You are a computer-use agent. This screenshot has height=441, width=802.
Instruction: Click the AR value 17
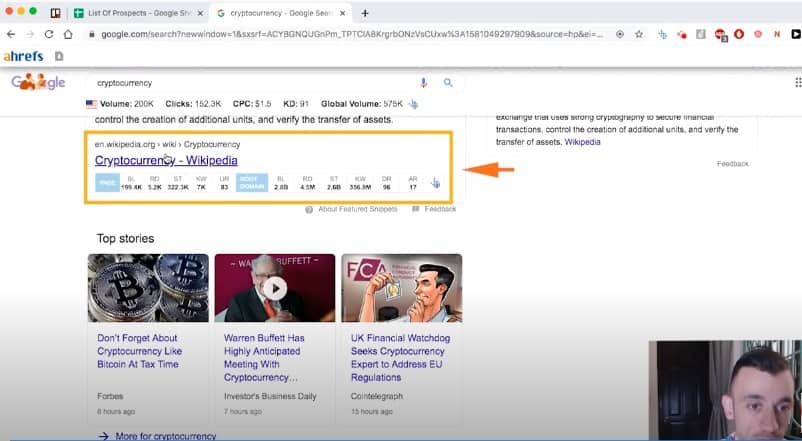[413, 187]
